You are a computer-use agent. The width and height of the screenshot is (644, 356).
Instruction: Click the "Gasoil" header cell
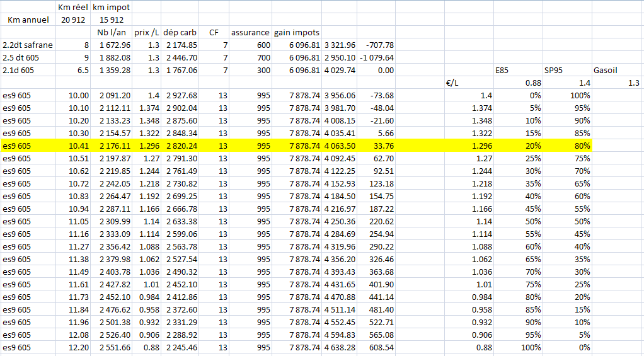click(618, 70)
